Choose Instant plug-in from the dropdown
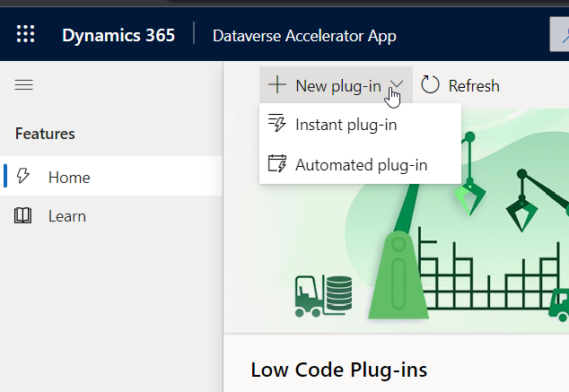The image size is (569, 392). (346, 125)
